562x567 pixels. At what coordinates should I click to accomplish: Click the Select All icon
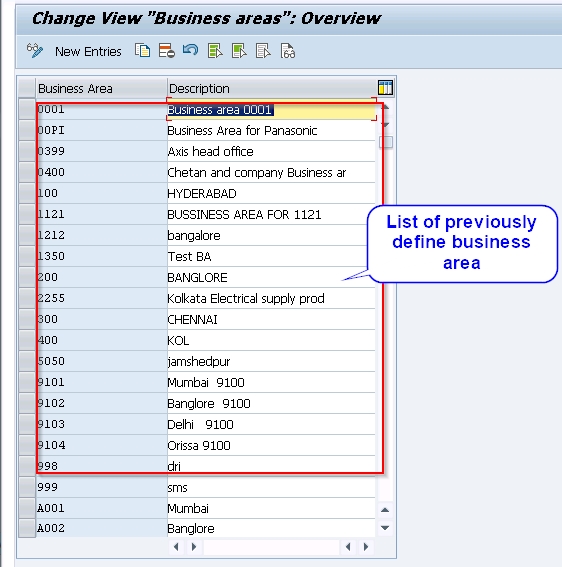pyautogui.click(x=215, y=51)
